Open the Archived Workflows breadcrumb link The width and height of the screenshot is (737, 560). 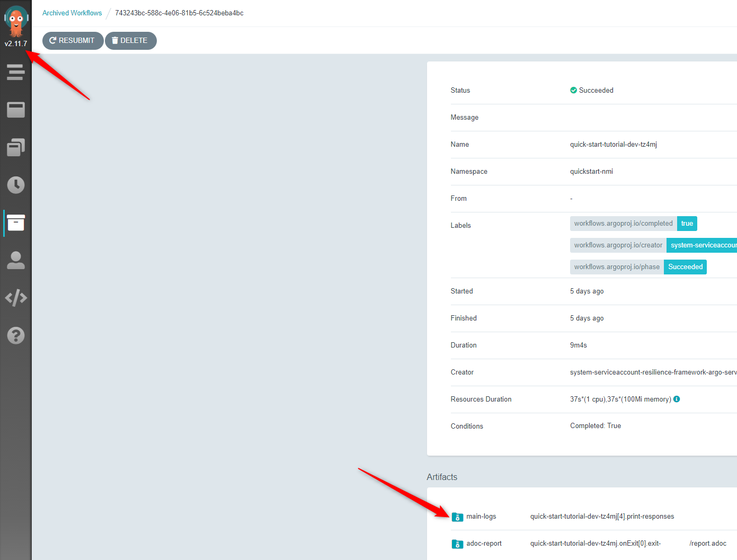coord(72,13)
